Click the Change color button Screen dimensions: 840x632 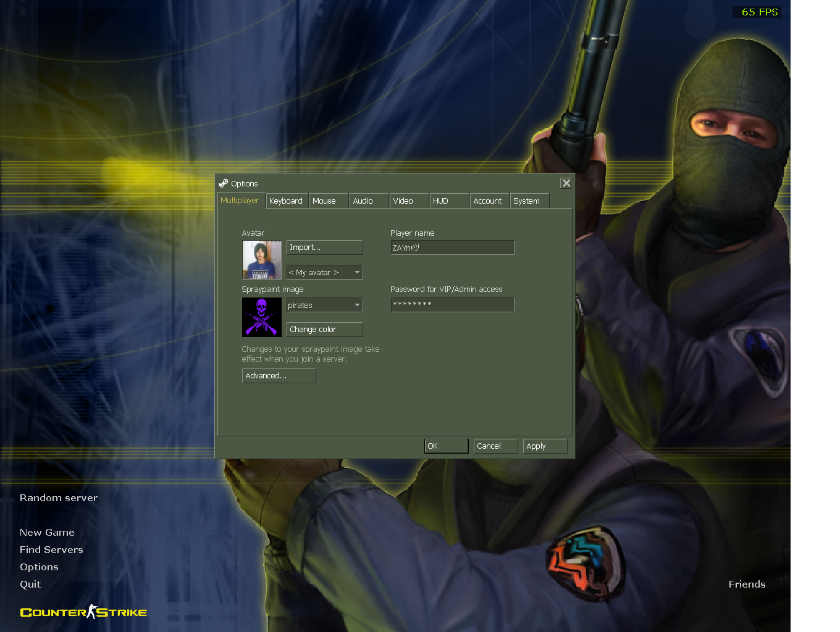[325, 330]
